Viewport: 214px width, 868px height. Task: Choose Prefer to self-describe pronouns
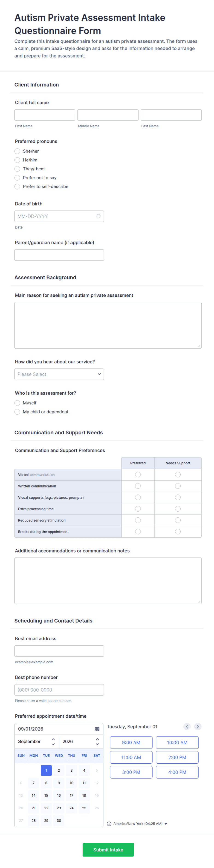(17, 187)
